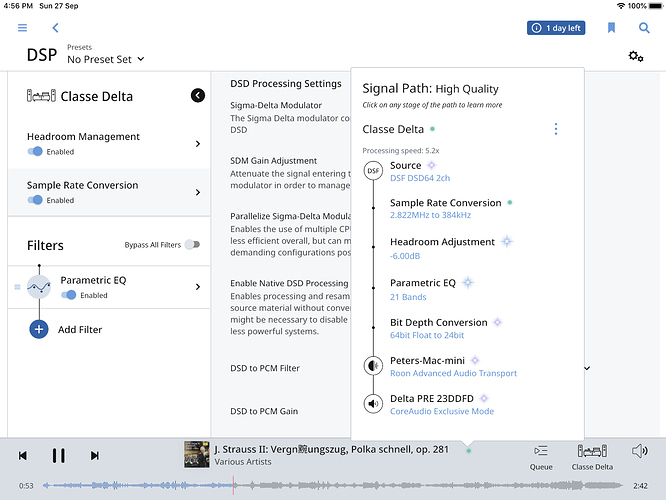Click the DSD to PCM Gain setting
This screenshot has height=500, width=666.
click(x=264, y=411)
